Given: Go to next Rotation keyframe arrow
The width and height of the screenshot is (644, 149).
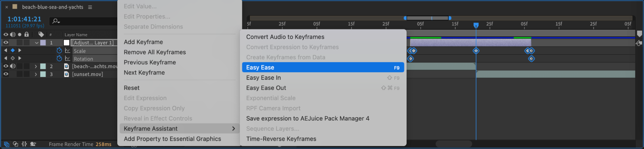Looking at the screenshot, I should [x=20, y=59].
